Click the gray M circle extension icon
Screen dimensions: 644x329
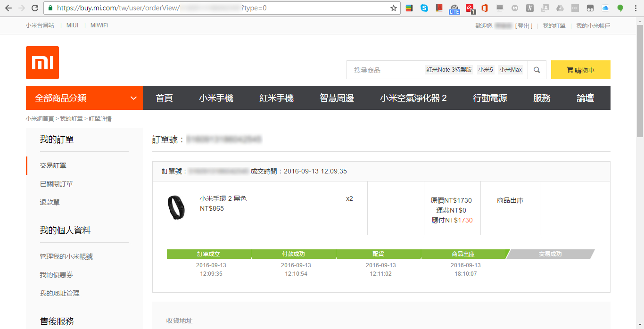pos(515,8)
